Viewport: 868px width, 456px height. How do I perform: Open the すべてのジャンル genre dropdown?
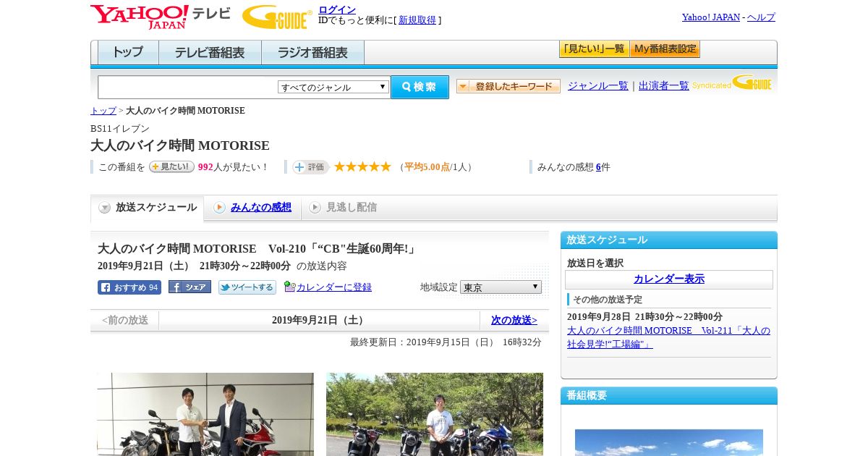point(333,87)
